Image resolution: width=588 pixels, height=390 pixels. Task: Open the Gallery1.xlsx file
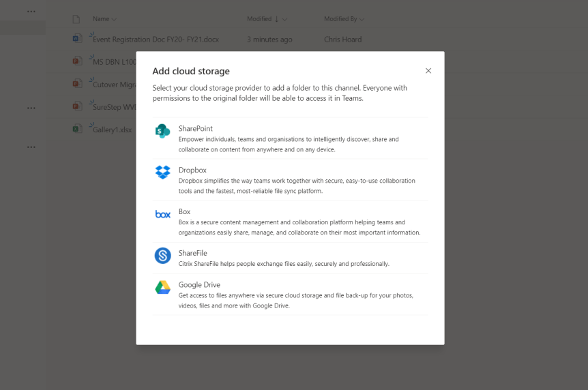tap(112, 130)
